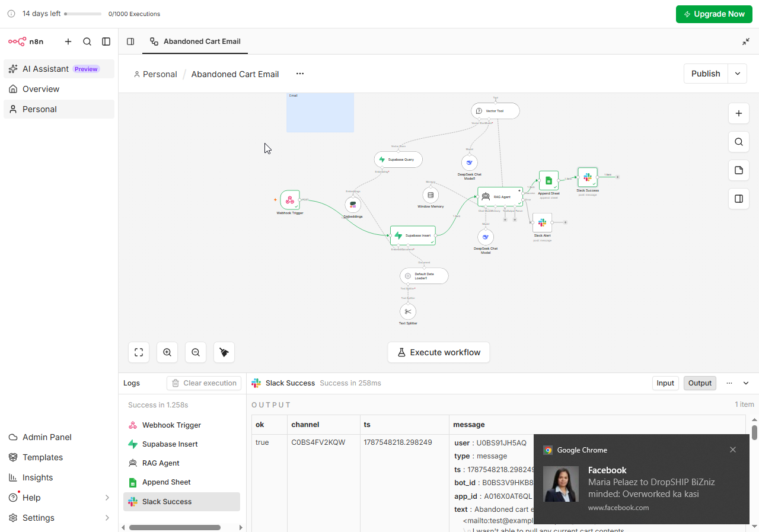759x532 pixels.
Task: Add a node with the canvas plus button
Action: [x=738, y=113]
